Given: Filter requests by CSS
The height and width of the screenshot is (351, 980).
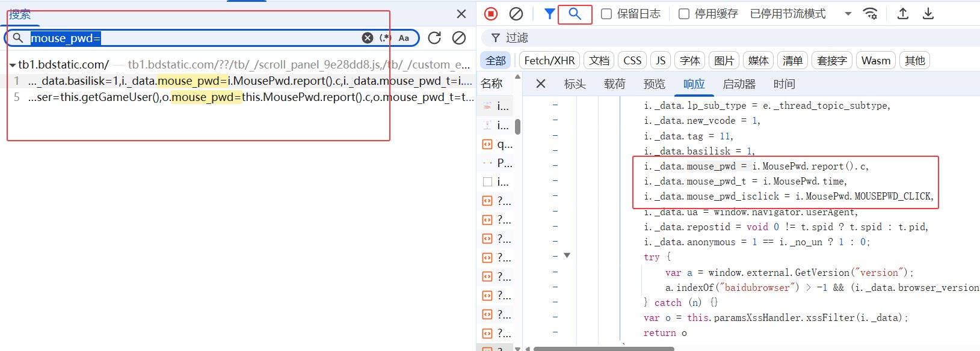Looking at the screenshot, I should point(632,61).
